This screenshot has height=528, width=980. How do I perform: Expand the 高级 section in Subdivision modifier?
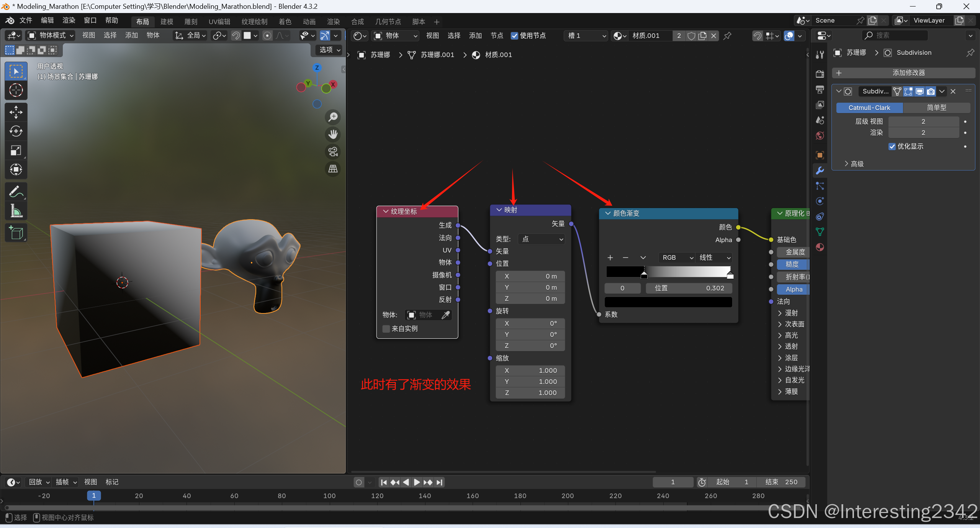coord(854,164)
